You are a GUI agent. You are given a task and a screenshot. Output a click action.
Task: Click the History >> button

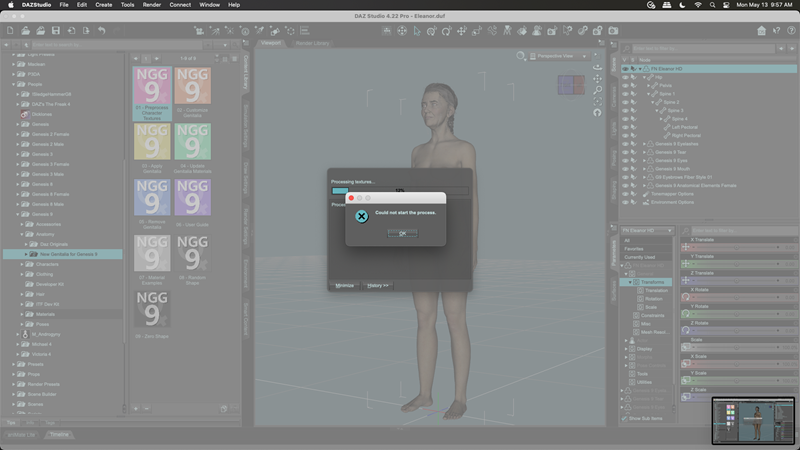tap(378, 286)
